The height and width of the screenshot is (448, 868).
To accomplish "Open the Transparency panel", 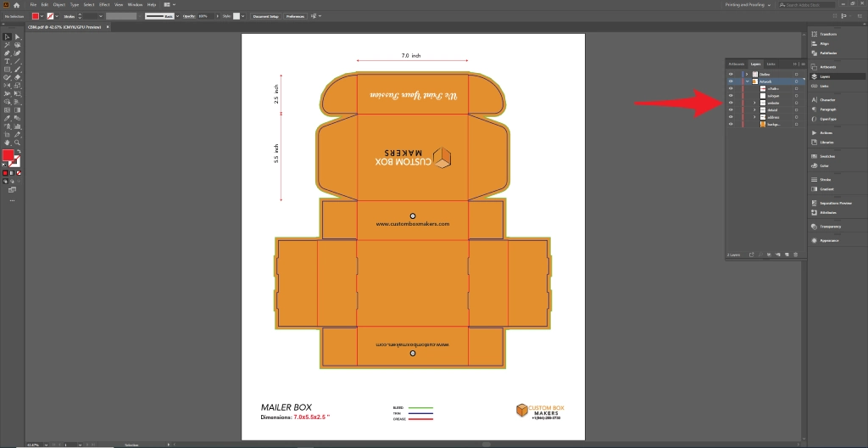I will point(830,227).
